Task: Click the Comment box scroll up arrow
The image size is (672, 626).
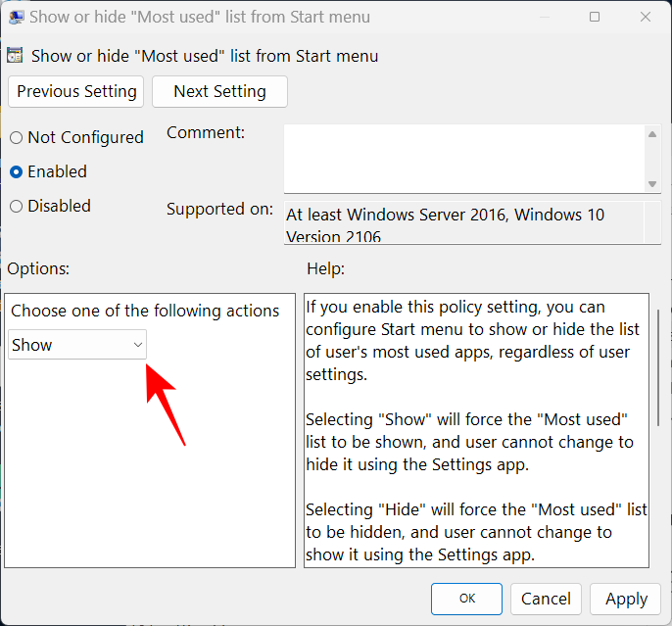Action: click(652, 134)
